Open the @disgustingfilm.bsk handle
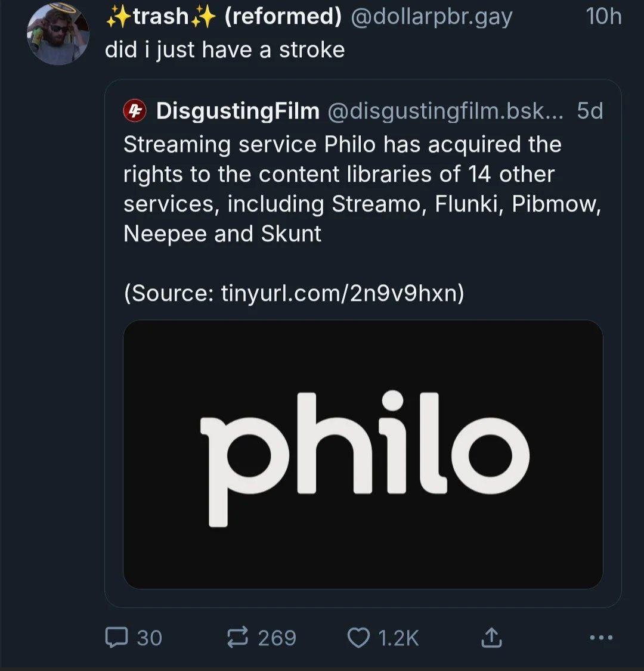 point(445,111)
